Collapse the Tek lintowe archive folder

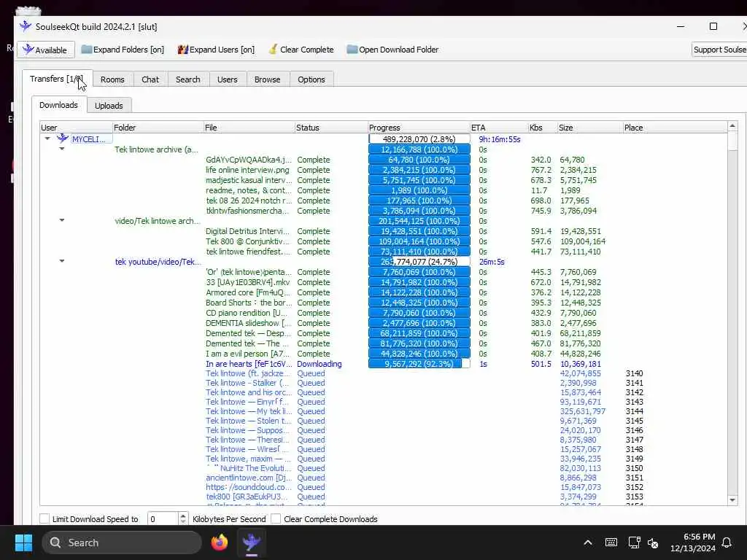click(x=62, y=149)
